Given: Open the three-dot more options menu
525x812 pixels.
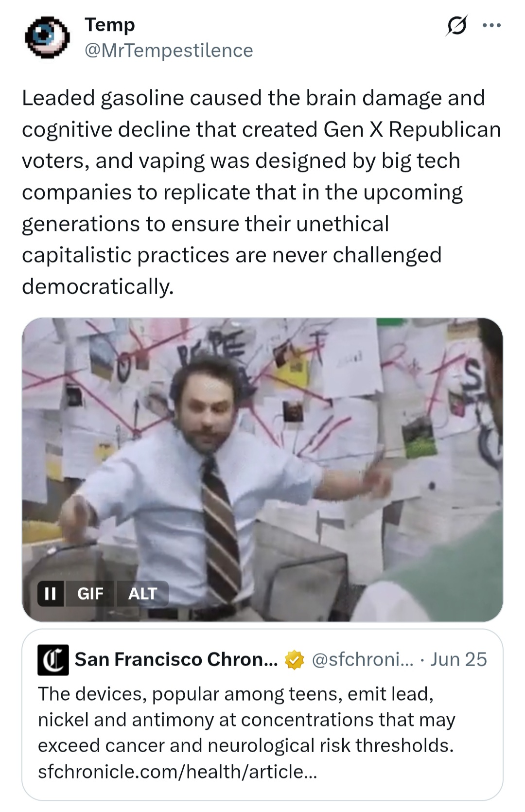Looking at the screenshot, I should [x=491, y=26].
